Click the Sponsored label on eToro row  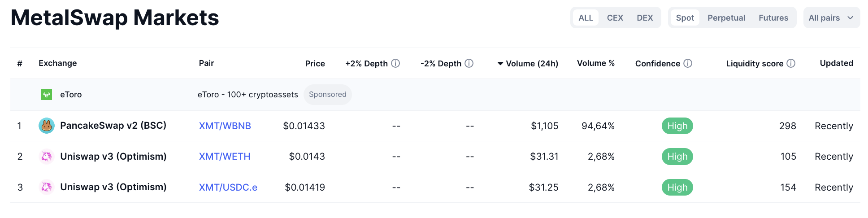(328, 95)
